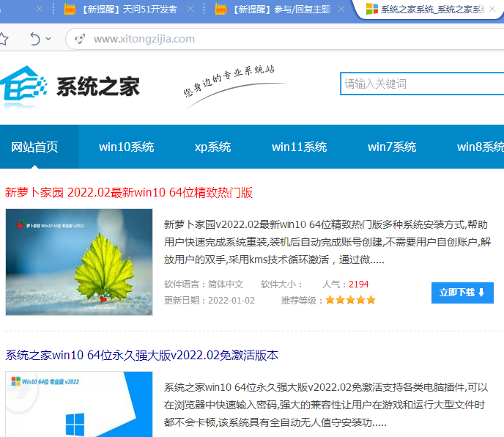Click the Windows favicon on the 系统之家 tab
Image resolution: width=504 pixels, height=437 pixels.
[372, 9]
